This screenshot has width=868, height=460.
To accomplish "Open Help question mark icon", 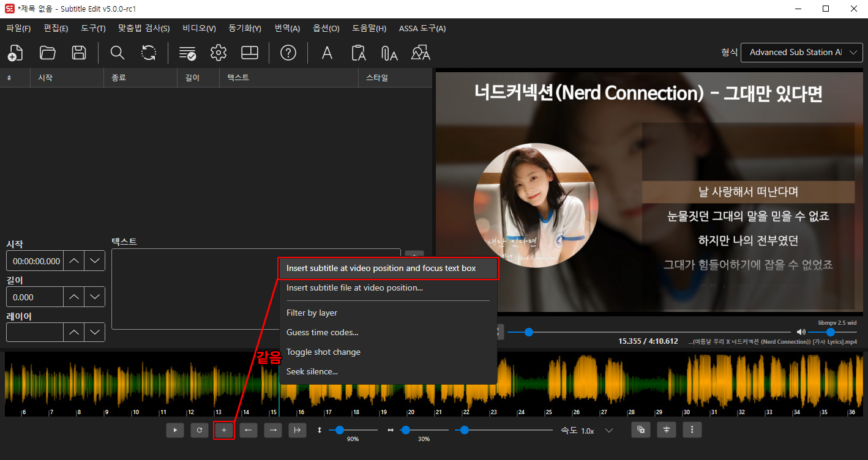I will pyautogui.click(x=288, y=53).
